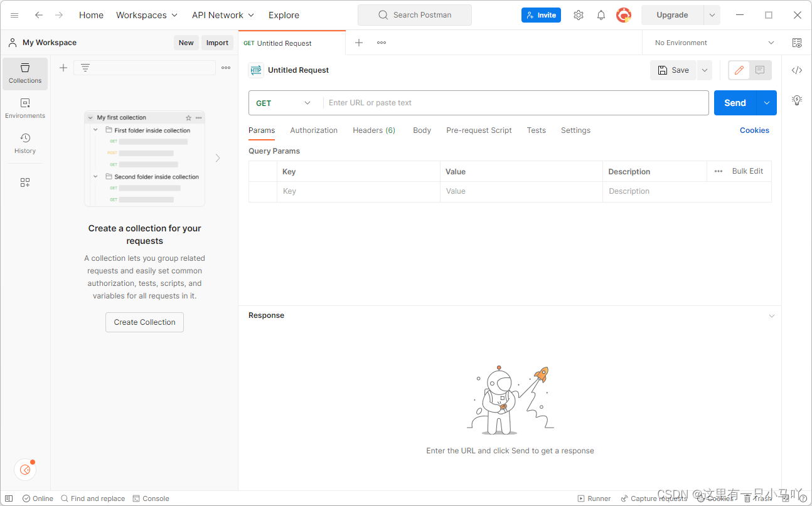Image resolution: width=812 pixels, height=506 pixels.
Task: Click the Search Postman field
Action: click(415, 15)
